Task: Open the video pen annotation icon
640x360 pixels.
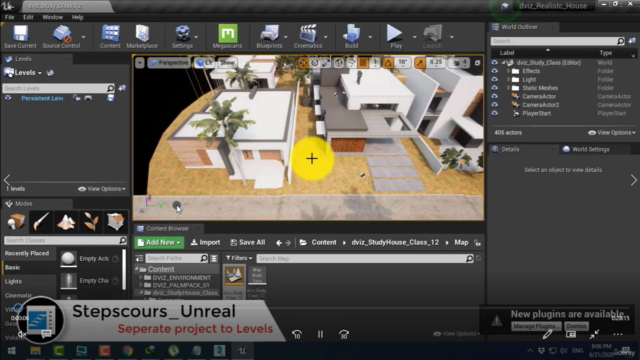Action: [547, 334]
